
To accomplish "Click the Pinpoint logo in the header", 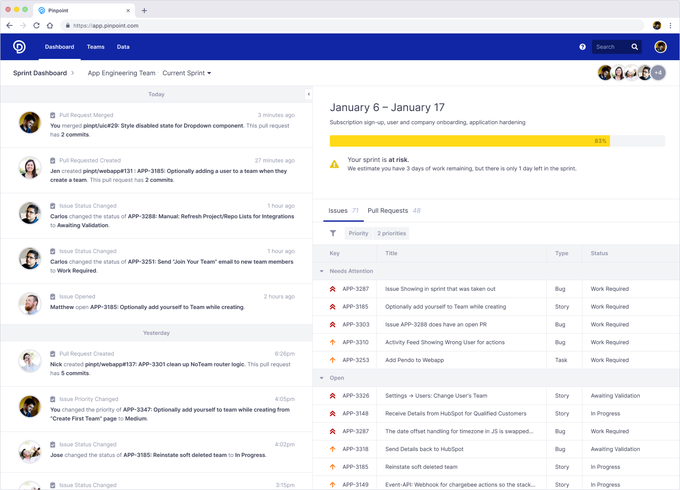I will (20, 47).
